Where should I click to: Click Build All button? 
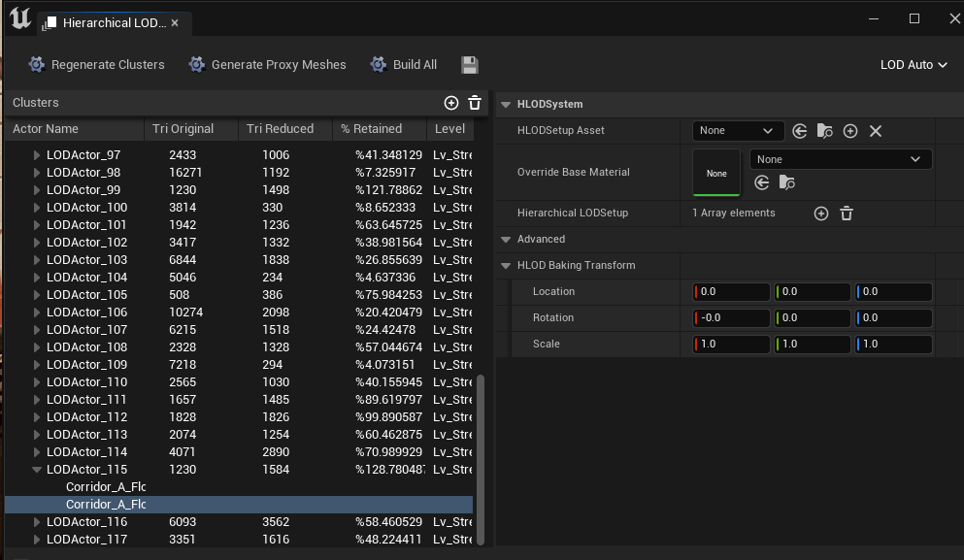[x=403, y=65]
